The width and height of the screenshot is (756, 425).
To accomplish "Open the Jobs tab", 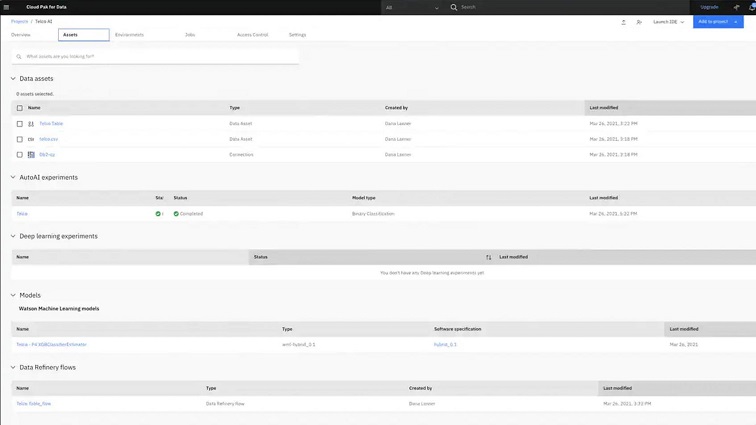I will pyautogui.click(x=190, y=35).
